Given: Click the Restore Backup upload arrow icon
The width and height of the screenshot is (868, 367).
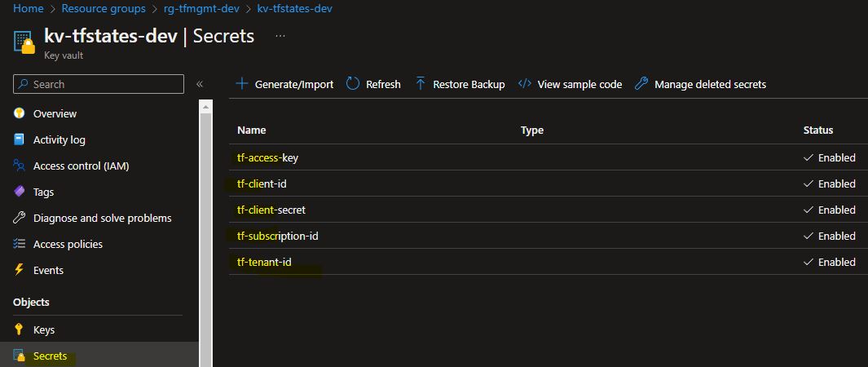Looking at the screenshot, I should click(x=421, y=83).
